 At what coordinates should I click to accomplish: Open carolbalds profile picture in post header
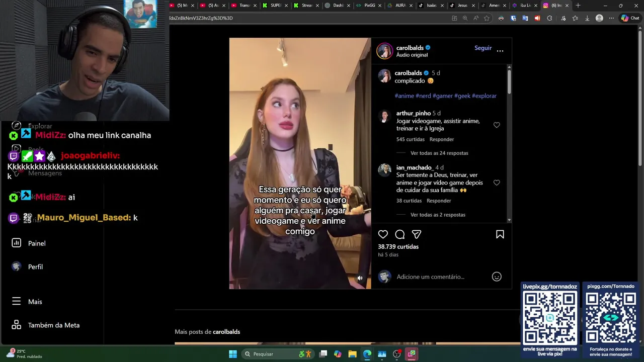[x=385, y=51]
